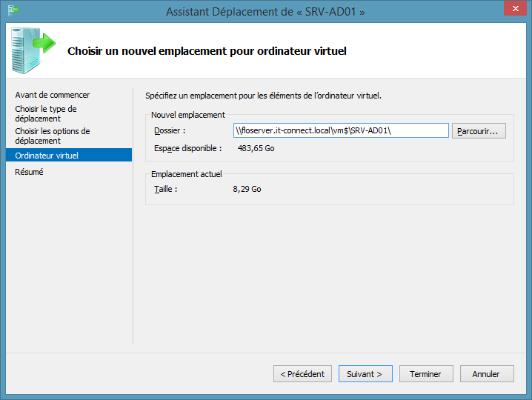This screenshot has height=400, width=532.
Task: Click the server move illustration icon
Action: [33, 51]
